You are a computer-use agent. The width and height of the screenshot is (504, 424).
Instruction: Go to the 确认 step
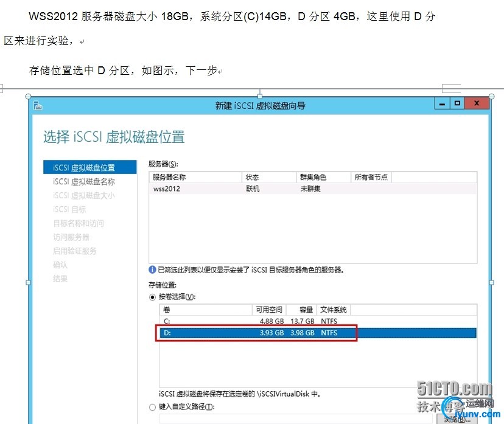[x=60, y=265]
